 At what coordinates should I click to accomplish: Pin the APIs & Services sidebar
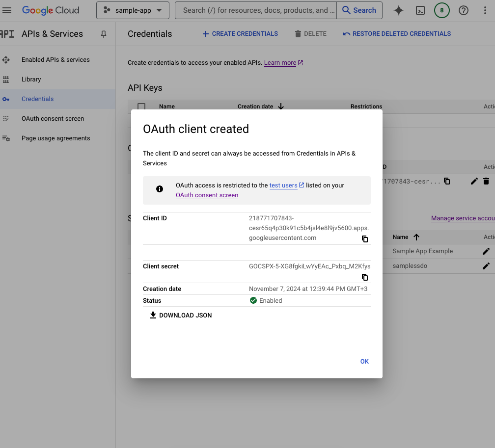point(104,34)
